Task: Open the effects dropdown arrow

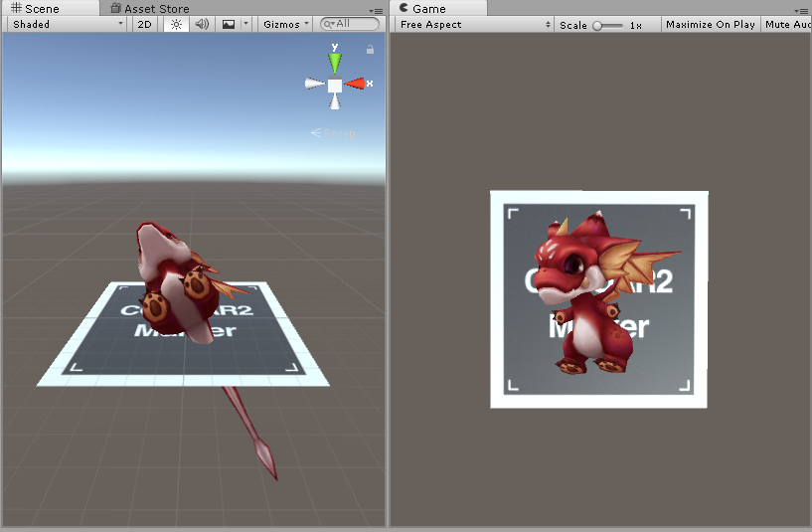Action: point(245,24)
